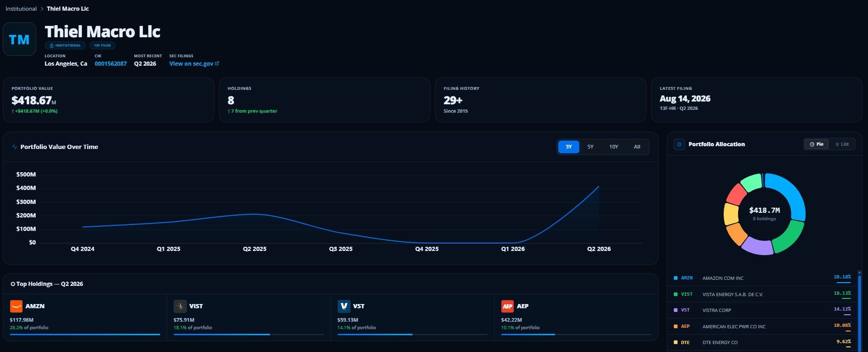Click the Since 2015 text
Image resolution: width=868 pixels, height=352 pixels.
point(456,111)
